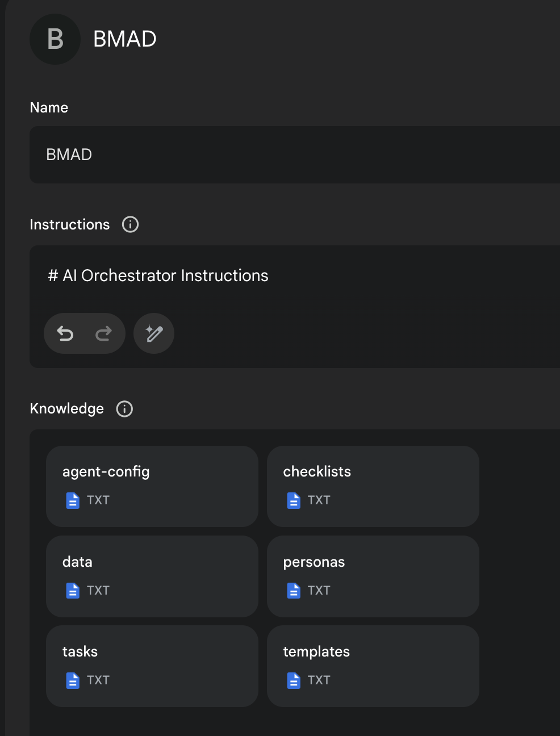Image resolution: width=560 pixels, height=736 pixels.
Task: Click the magic pencil rewrite icon
Action: point(154,333)
